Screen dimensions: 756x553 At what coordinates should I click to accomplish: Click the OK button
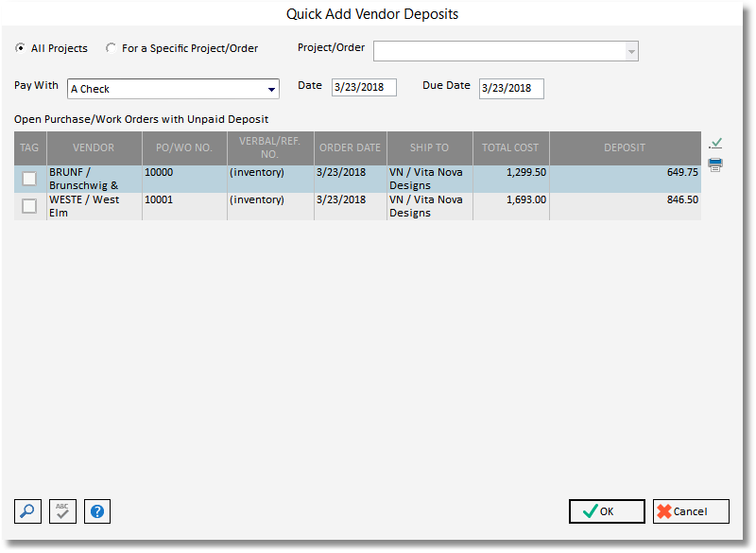(606, 510)
